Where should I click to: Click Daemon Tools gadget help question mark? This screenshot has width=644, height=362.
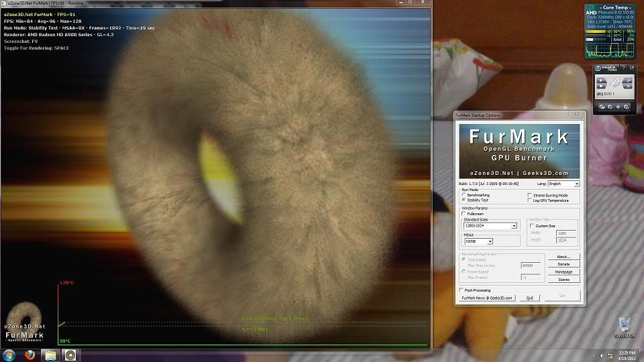click(x=623, y=68)
